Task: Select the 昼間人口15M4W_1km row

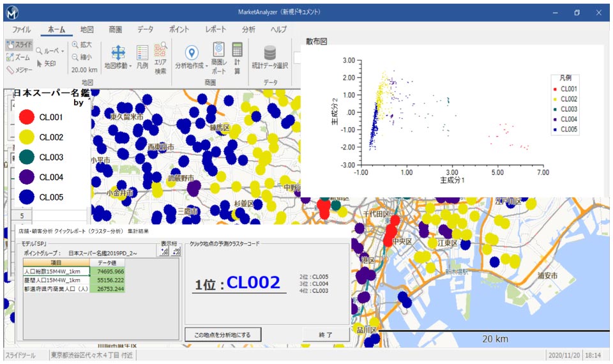Action: click(x=74, y=280)
